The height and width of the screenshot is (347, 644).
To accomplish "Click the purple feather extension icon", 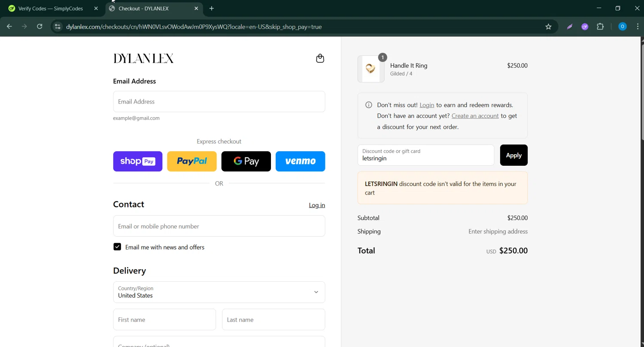I will pyautogui.click(x=570, y=27).
